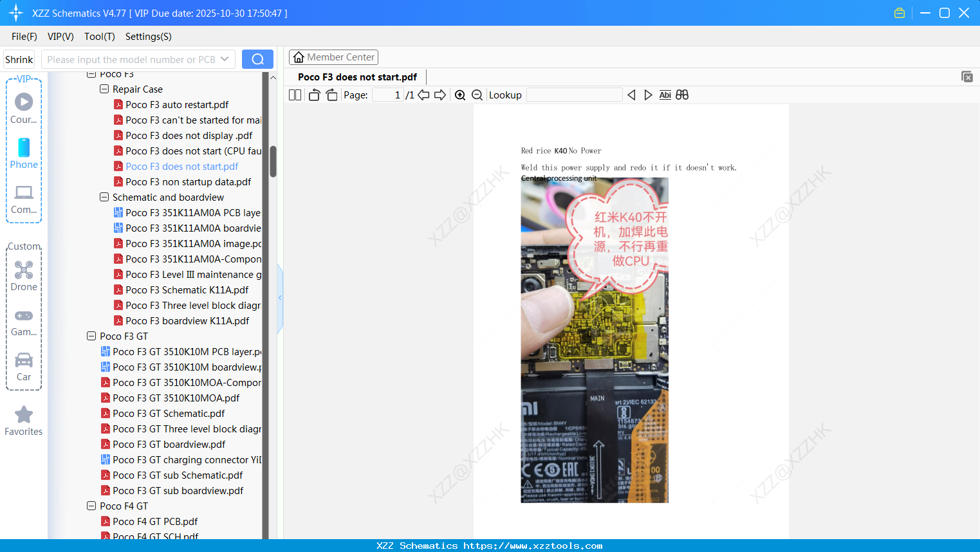
Task: Open the Member Center button
Action: coord(333,57)
